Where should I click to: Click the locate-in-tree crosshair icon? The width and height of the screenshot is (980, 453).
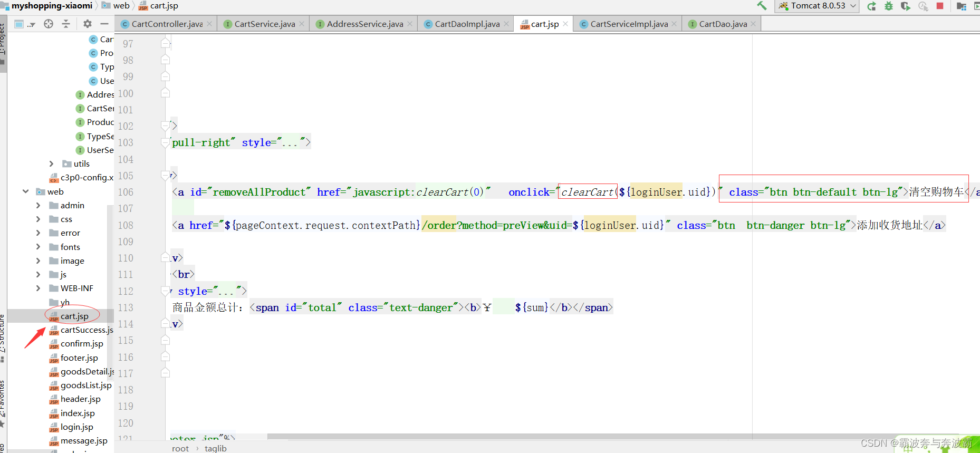tap(49, 24)
